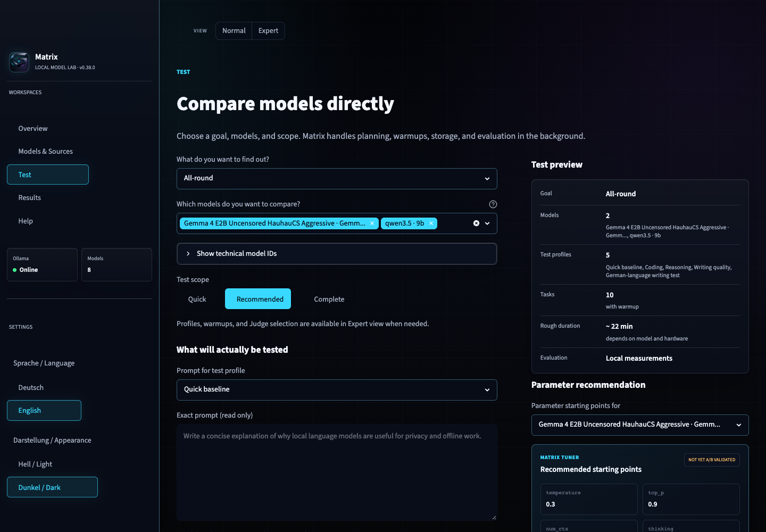
Task: Remove the Gemma 4 E2B model chip
Action: pyautogui.click(x=372, y=223)
